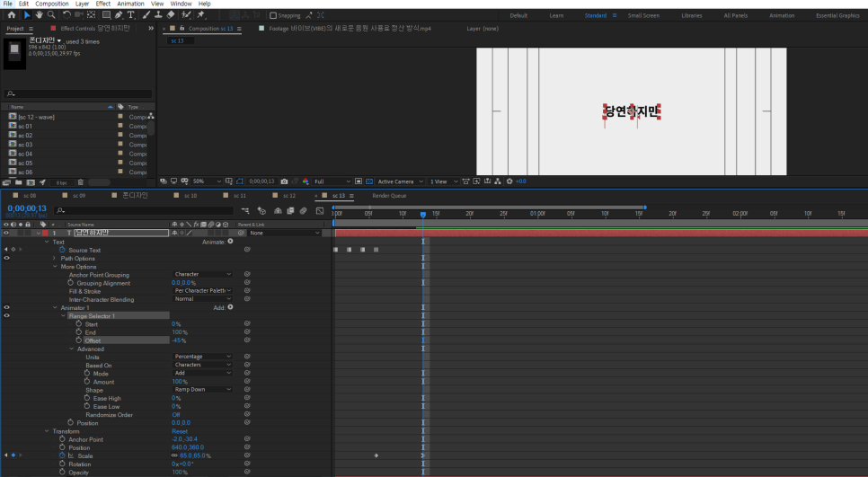Click Add arrow button on Animator 1
This screenshot has width=868, height=477.
point(230,307)
